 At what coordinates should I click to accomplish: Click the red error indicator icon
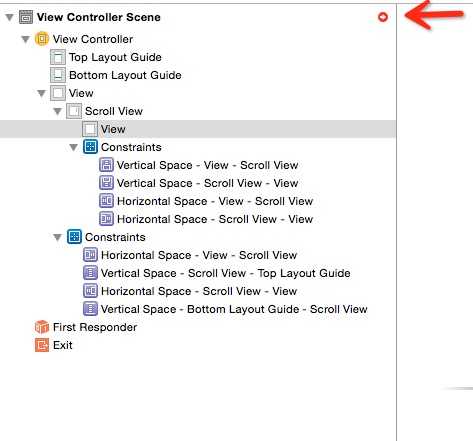[x=383, y=17]
